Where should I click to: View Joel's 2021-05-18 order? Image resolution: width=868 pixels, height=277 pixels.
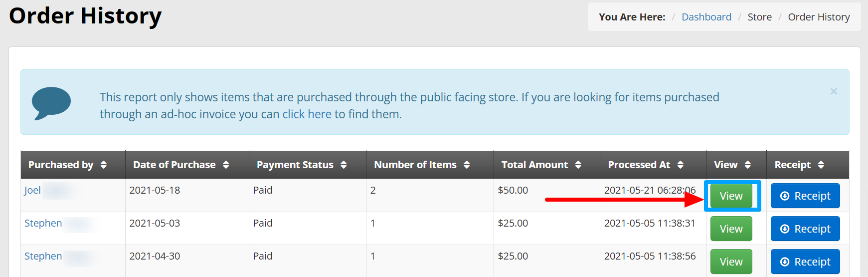click(731, 196)
